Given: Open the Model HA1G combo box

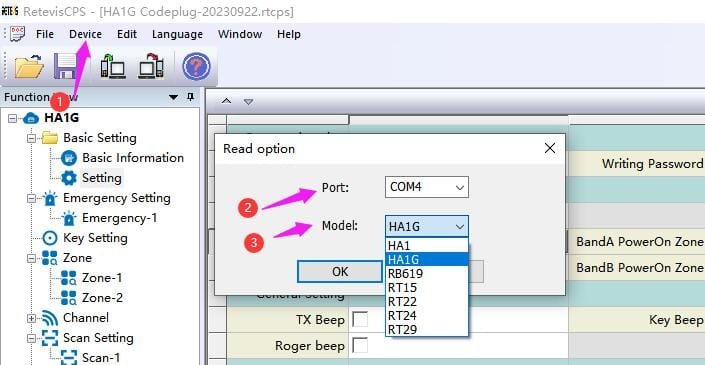Looking at the screenshot, I should pyautogui.click(x=427, y=227).
